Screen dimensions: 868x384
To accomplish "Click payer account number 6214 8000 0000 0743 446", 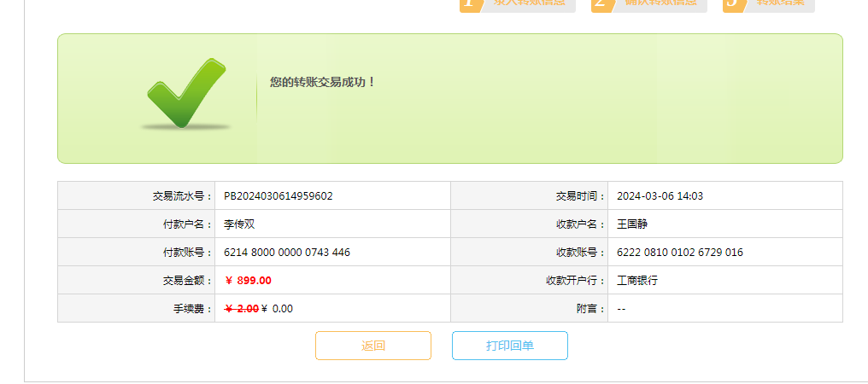I will [x=287, y=253].
